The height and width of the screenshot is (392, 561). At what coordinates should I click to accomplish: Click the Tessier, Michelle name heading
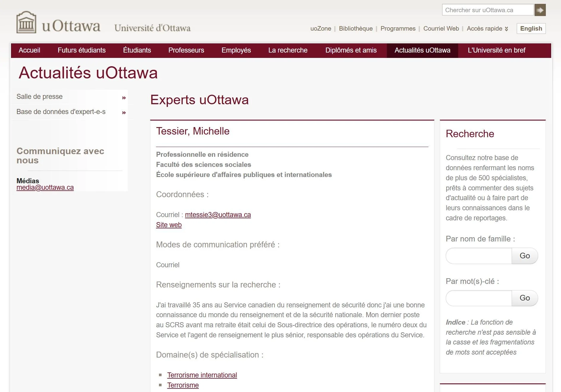(193, 131)
